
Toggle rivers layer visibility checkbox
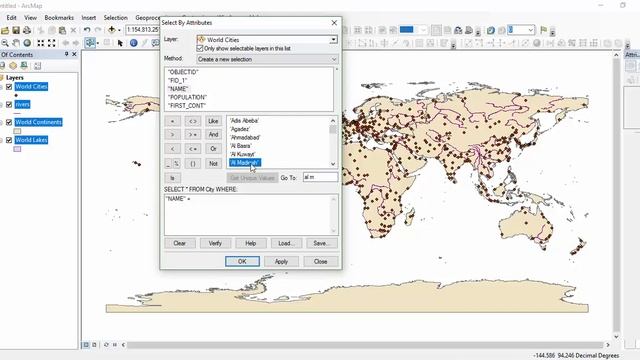(x=9, y=104)
